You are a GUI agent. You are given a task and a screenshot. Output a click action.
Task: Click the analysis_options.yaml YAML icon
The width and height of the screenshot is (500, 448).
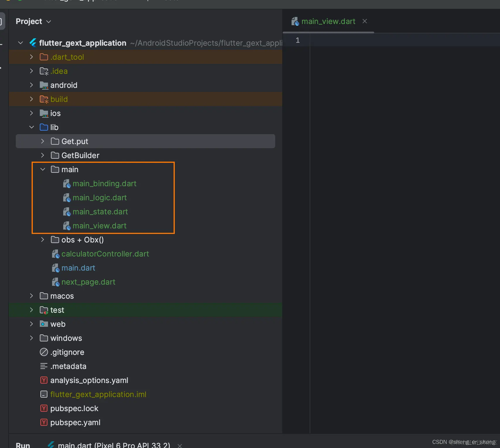44,380
